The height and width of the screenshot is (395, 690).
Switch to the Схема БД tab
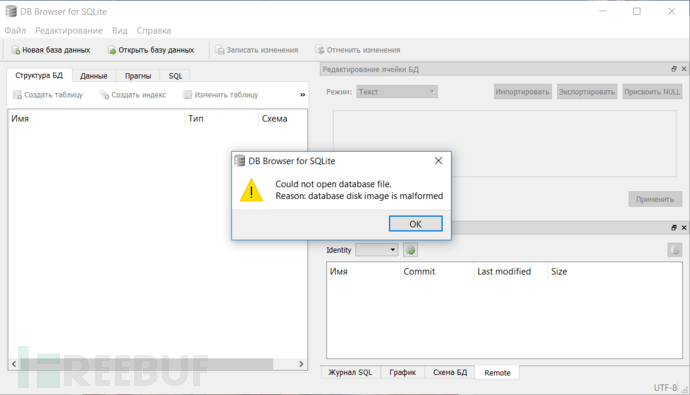(x=450, y=373)
